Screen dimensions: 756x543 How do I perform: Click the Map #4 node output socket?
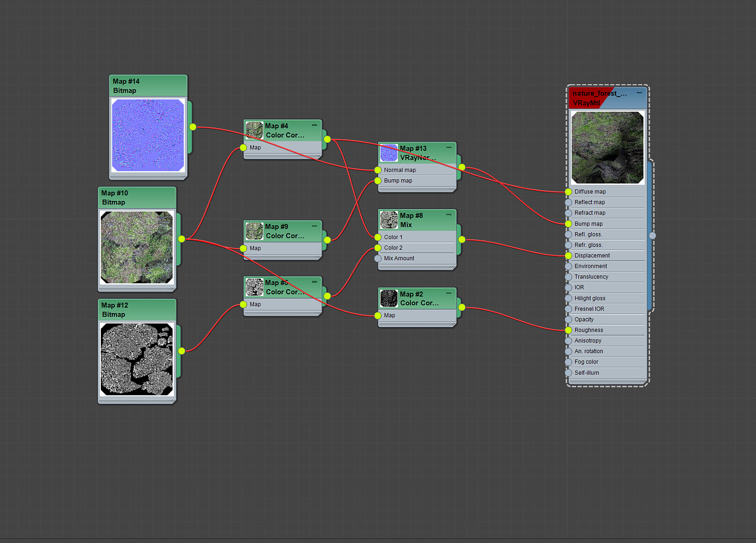[x=327, y=139]
